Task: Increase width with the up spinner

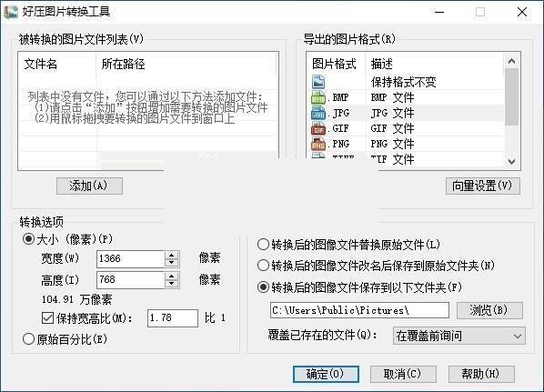Action: (171, 255)
